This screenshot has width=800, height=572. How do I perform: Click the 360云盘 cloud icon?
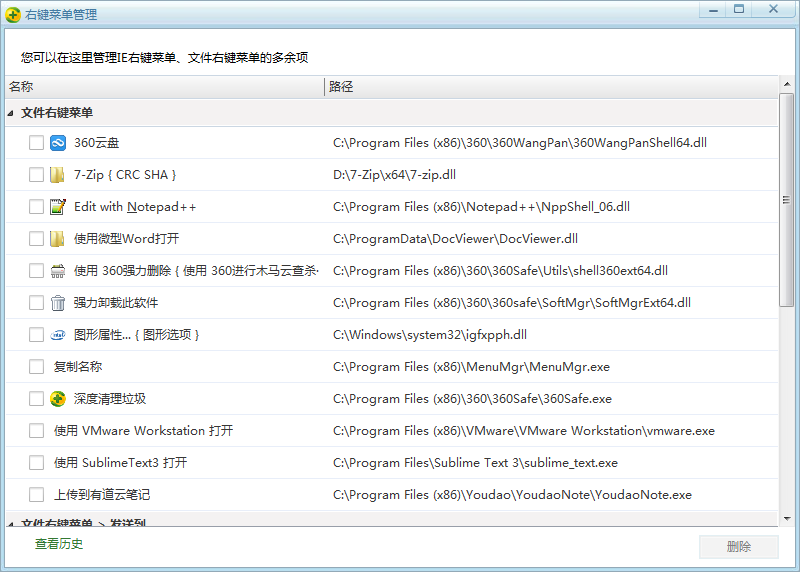[58, 143]
